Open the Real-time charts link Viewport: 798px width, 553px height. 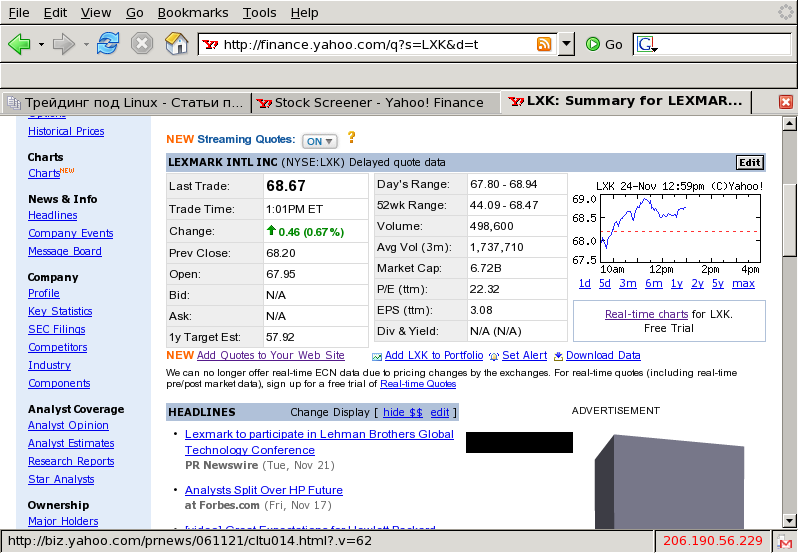(x=646, y=314)
